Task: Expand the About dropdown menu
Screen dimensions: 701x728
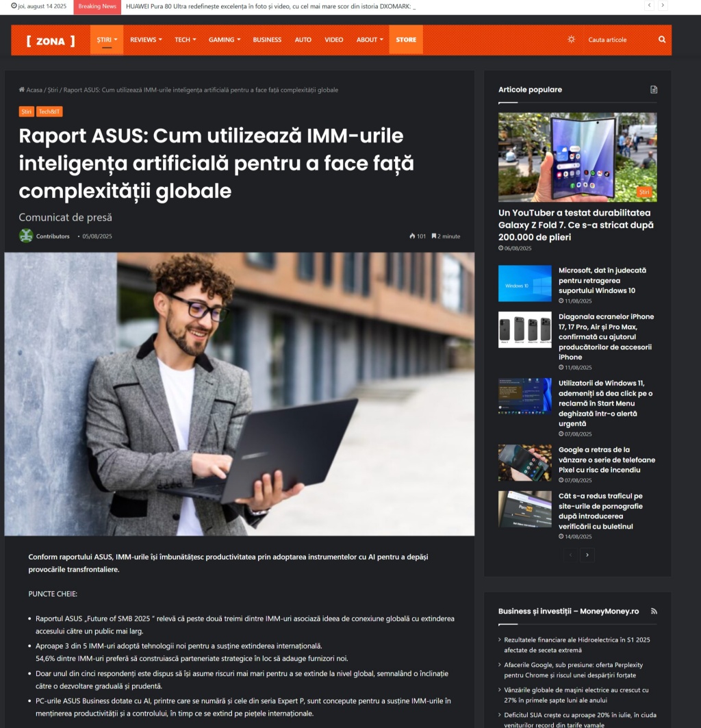Action: pyautogui.click(x=370, y=40)
